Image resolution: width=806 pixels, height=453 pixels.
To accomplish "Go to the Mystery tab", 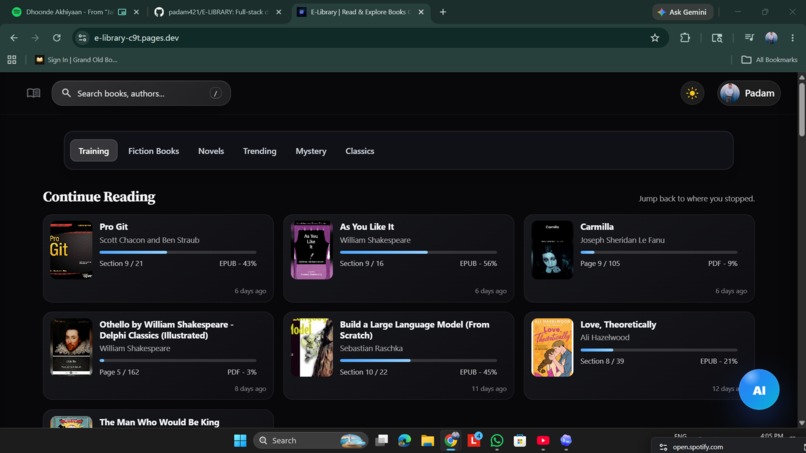I will pyautogui.click(x=311, y=151).
